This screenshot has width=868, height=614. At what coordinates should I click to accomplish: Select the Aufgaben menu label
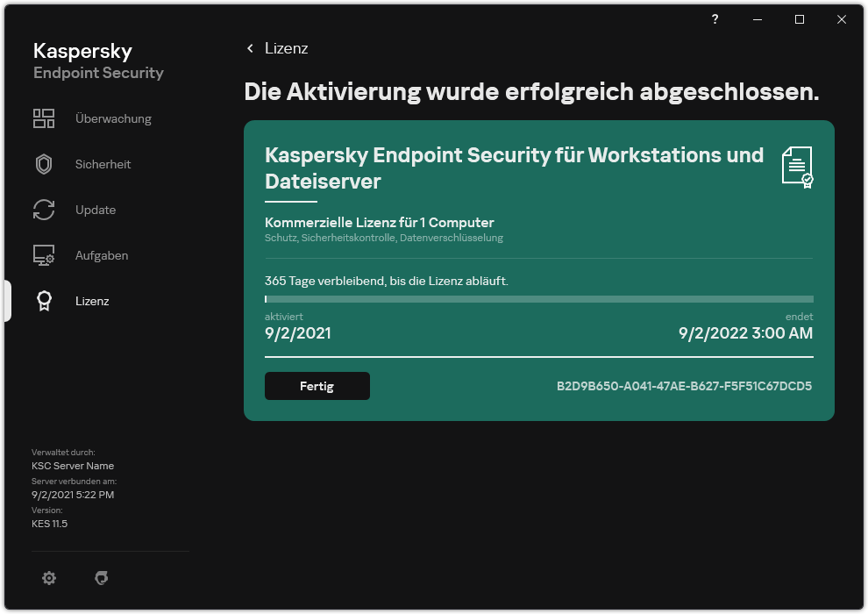tap(102, 255)
